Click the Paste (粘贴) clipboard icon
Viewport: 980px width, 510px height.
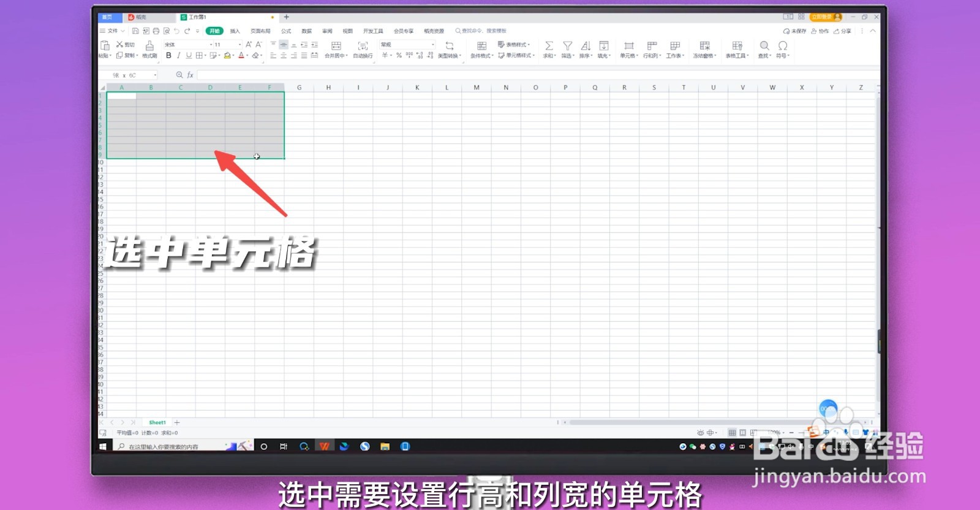pyautogui.click(x=105, y=45)
